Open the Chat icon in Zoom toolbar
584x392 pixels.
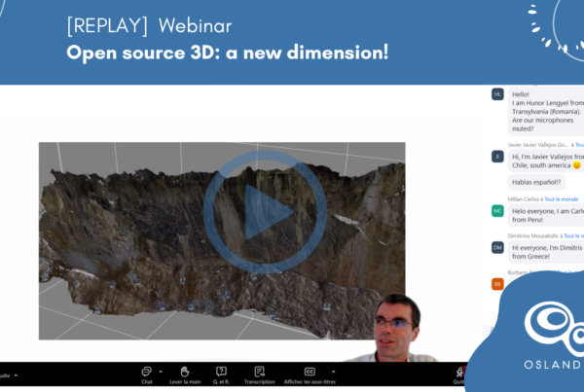click(x=147, y=372)
